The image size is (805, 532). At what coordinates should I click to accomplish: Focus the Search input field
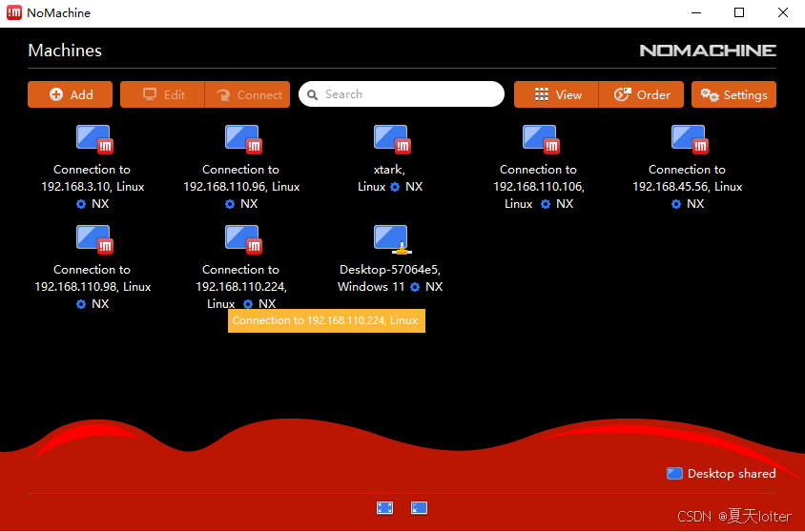pyautogui.click(x=402, y=93)
